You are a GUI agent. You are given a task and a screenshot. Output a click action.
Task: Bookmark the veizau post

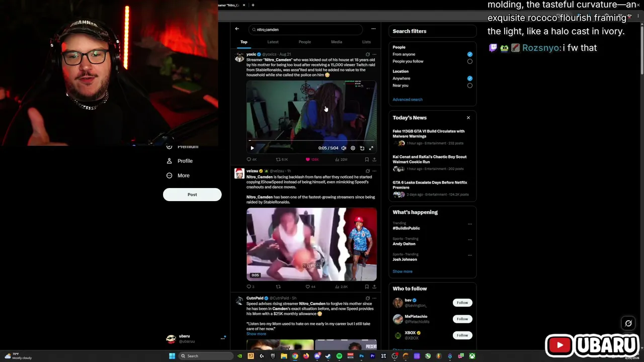(367, 287)
